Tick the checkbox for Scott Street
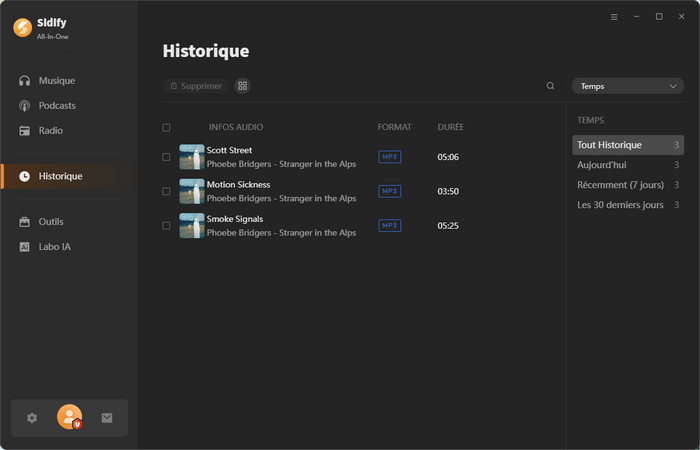The width and height of the screenshot is (700, 450). [166, 157]
